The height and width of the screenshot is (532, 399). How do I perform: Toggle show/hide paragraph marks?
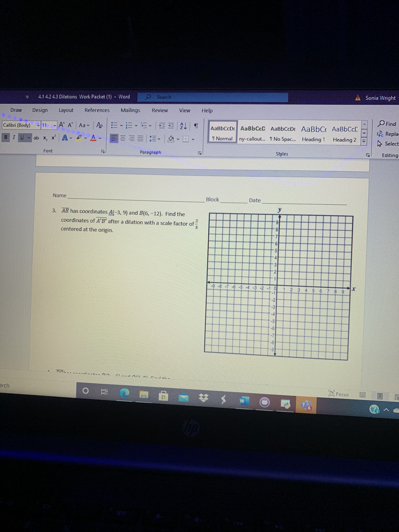pos(196,126)
